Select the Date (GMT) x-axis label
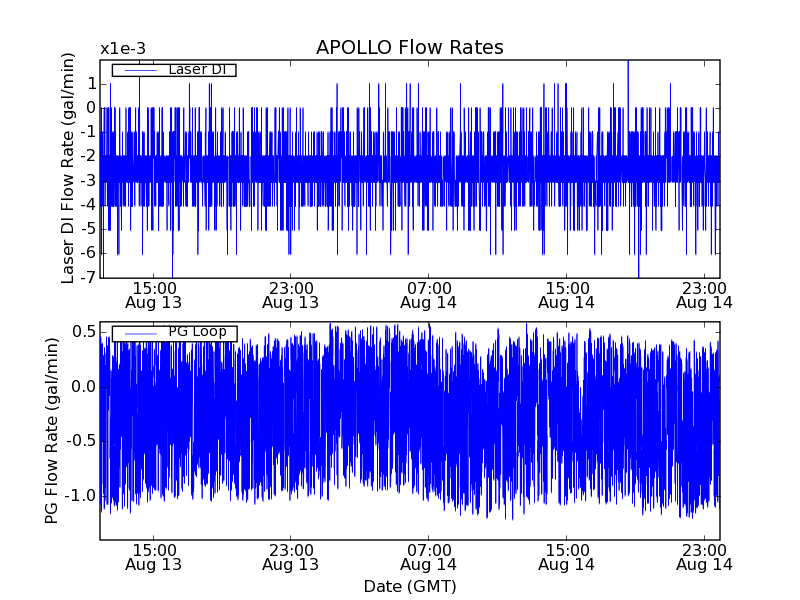Screen dimensions: 800x600 click(x=409, y=586)
